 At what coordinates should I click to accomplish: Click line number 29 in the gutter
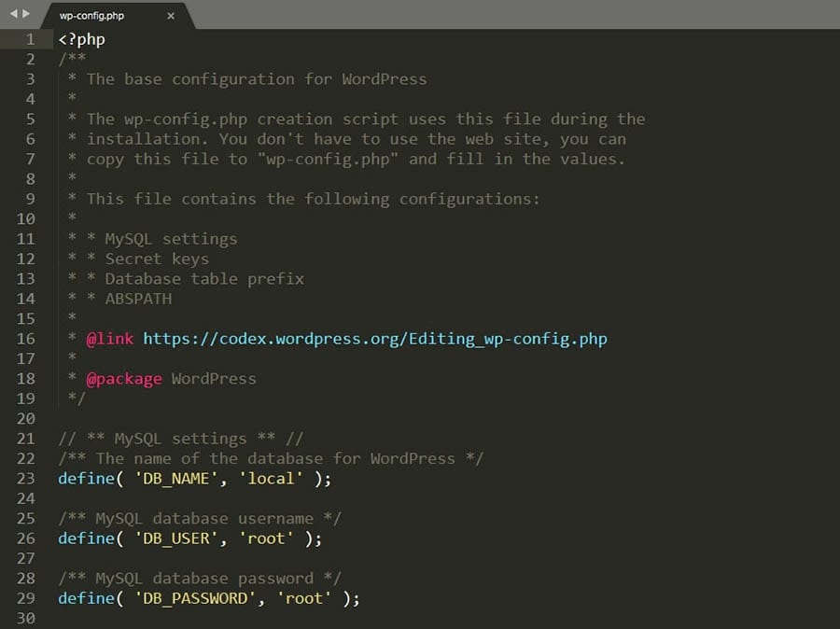pos(25,598)
